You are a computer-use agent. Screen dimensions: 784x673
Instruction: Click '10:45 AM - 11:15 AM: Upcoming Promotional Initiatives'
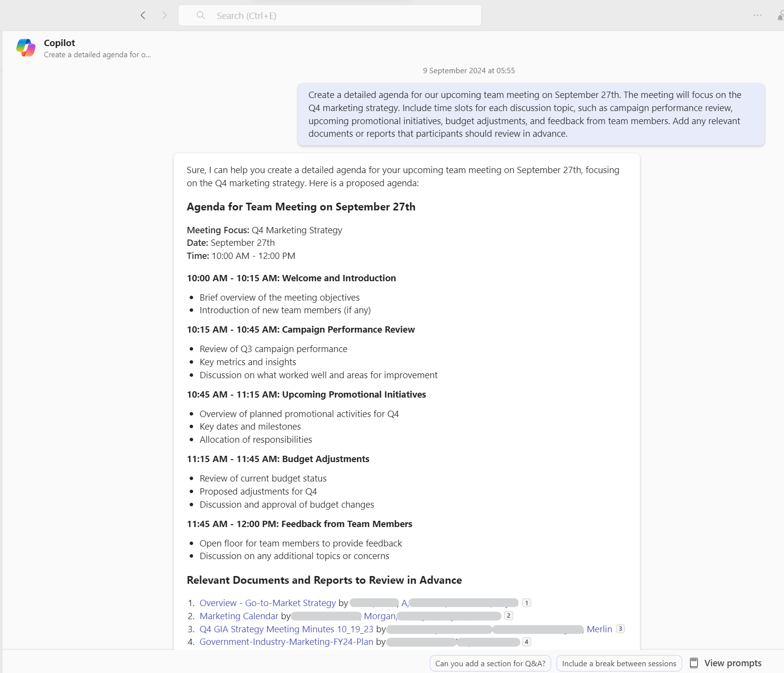pyautogui.click(x=306, y=395)
